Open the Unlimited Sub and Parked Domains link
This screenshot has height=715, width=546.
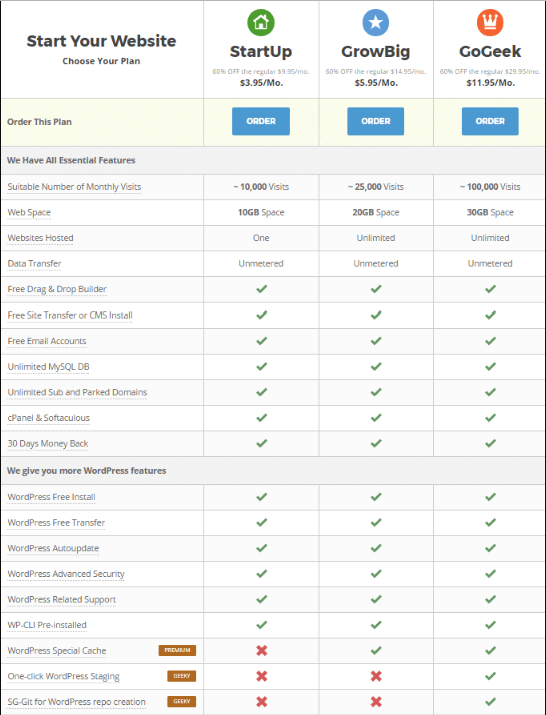coord(77,392)
